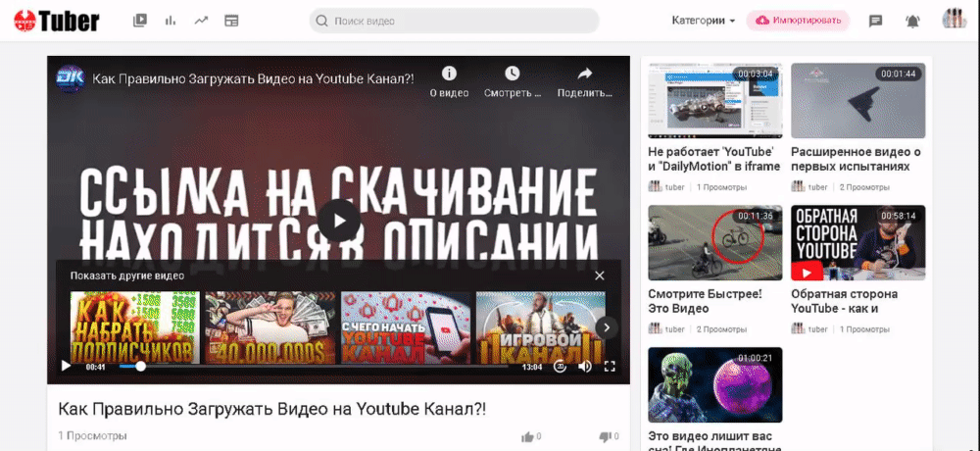Open title link 'Расширенное видео о первых испытаниях'
This screenshot has height=451, width=980.
point(857,159)
